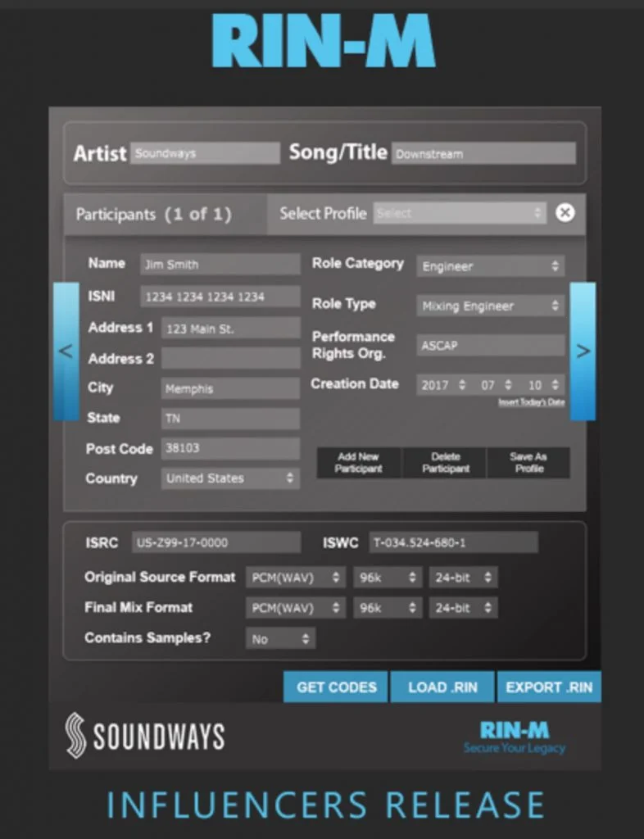644x839 pixels.
Task: Click the LOAD .RIN button
Action: click(442, 687)
